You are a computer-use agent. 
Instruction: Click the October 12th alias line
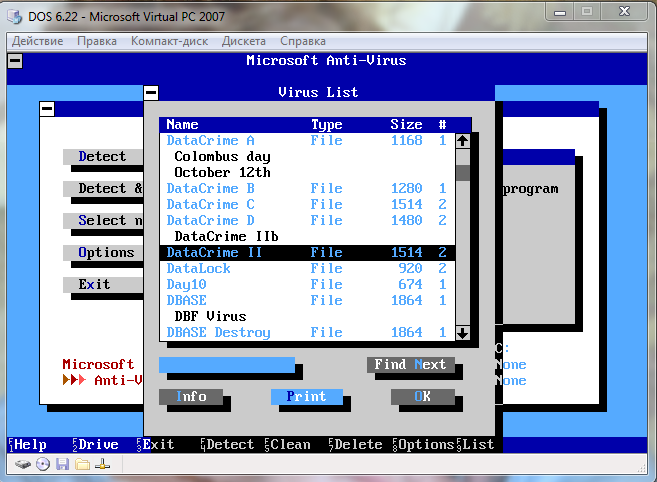pyautogui.click(x=222, y=173)
